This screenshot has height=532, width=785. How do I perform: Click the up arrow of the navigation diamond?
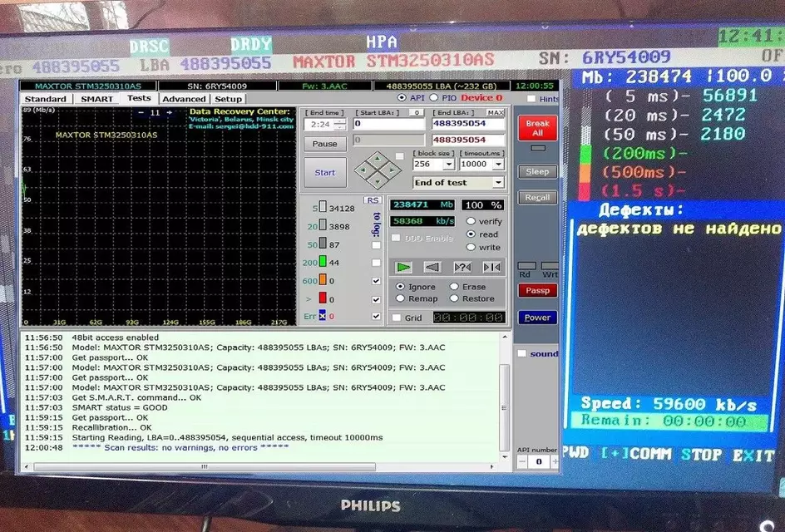tap(378, 159)
